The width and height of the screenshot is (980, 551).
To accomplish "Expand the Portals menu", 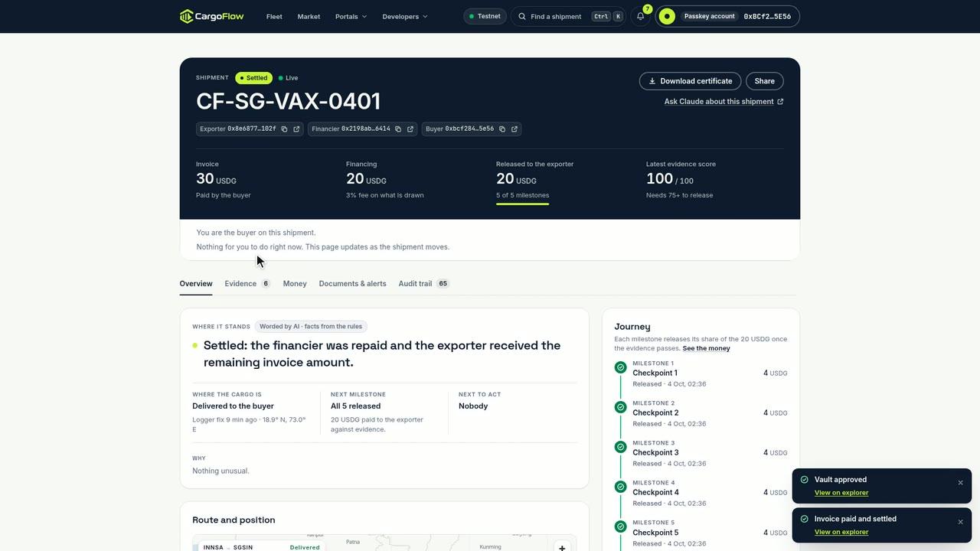I will (x=351, y=16).
